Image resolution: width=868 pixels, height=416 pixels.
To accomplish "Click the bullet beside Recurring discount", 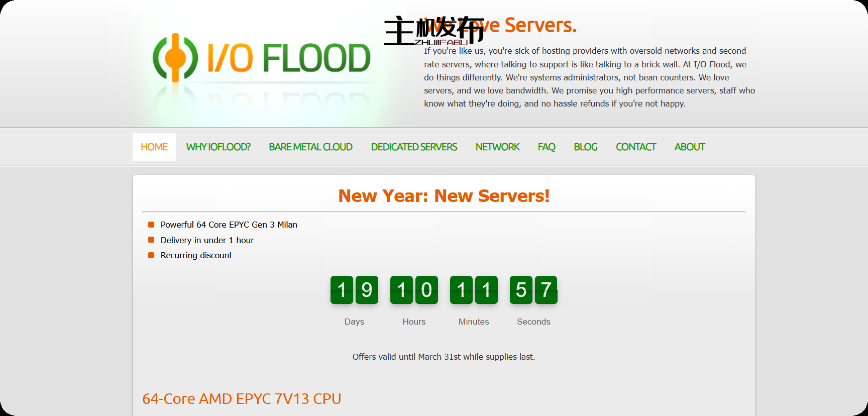I will (x=151, y=255).
